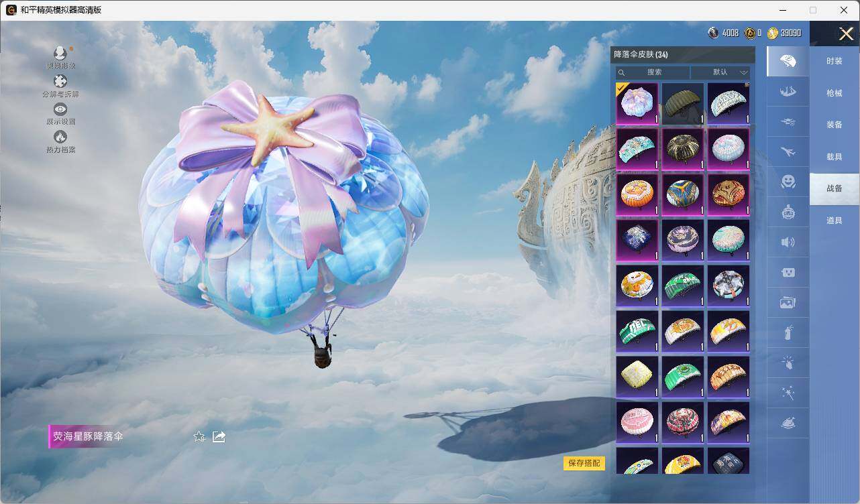Select the dark gold ornate parachute thumbnail
860x504 pixels.
(x=683, y=149)
